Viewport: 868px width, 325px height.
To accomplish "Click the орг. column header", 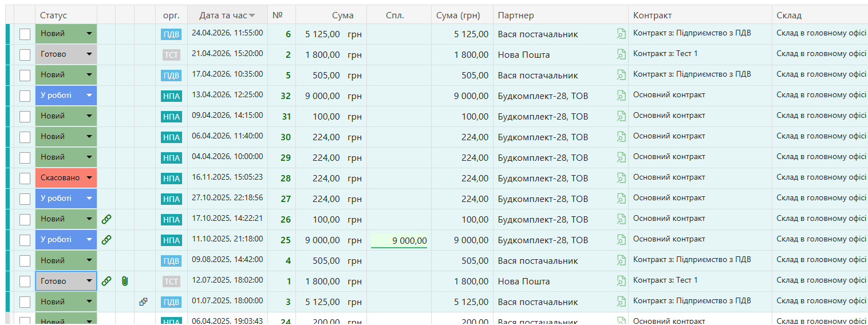I will click(171, 15).
